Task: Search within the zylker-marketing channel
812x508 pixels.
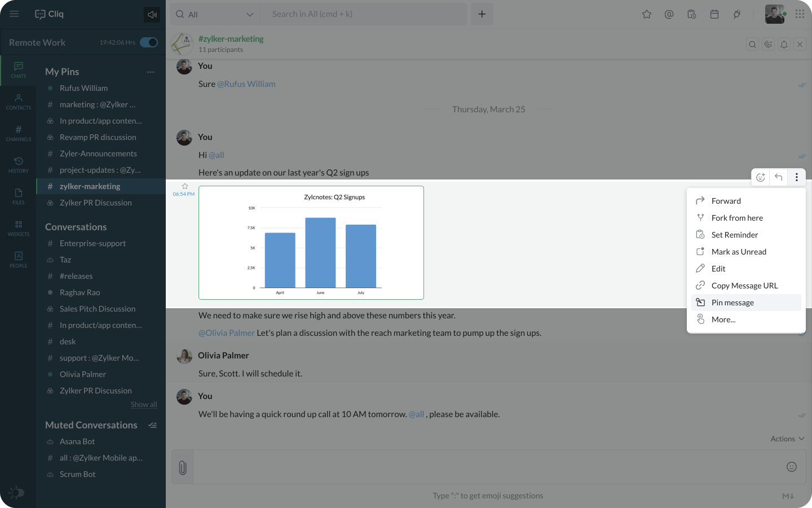Action: [752, 44]
